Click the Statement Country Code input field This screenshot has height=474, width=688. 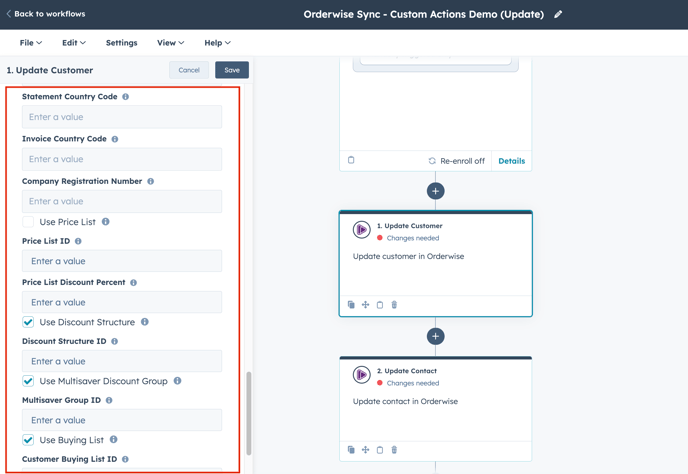pyautogui.click(x=122, y=117)
